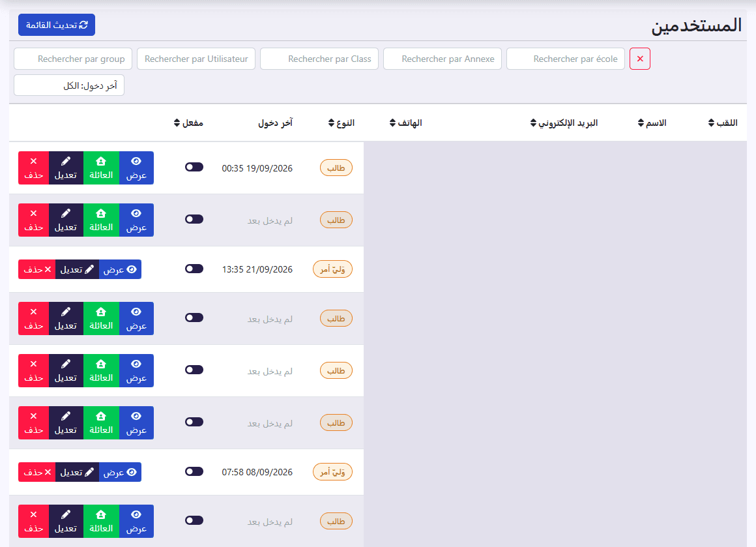Click the آخر دخول column header
This screenshot has height=547, width=756.
tap(275, 123)
